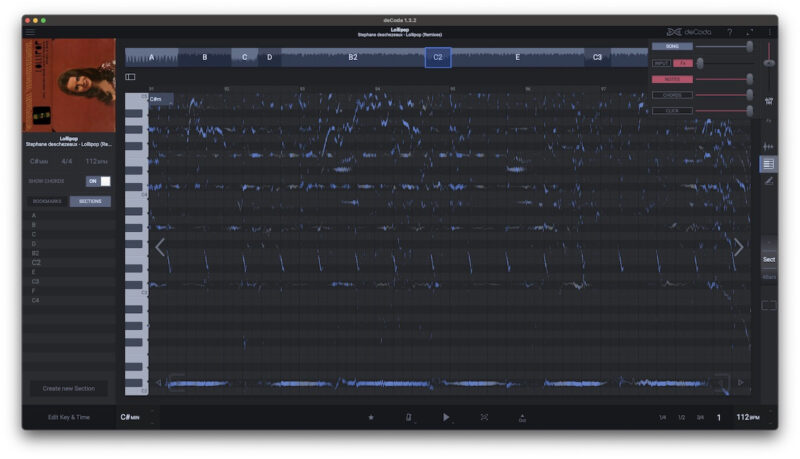The height and width of the screenshot is (459, 800).
Task: Switch to the Sections tab
Action: pos(90,201)
